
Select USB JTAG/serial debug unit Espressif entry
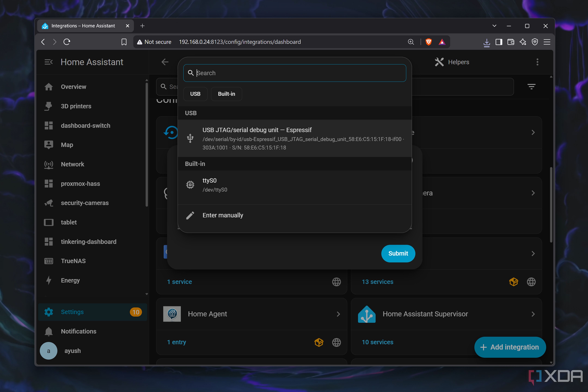(295, 139)
